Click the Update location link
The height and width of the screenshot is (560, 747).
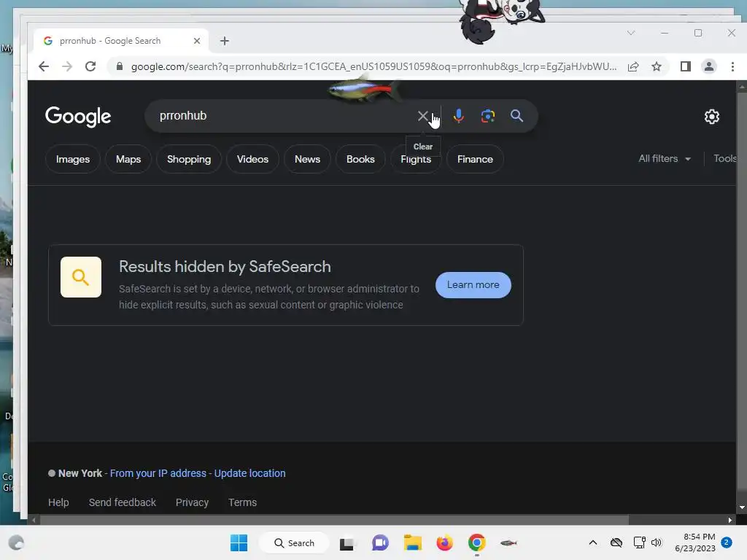click(249, 473)
